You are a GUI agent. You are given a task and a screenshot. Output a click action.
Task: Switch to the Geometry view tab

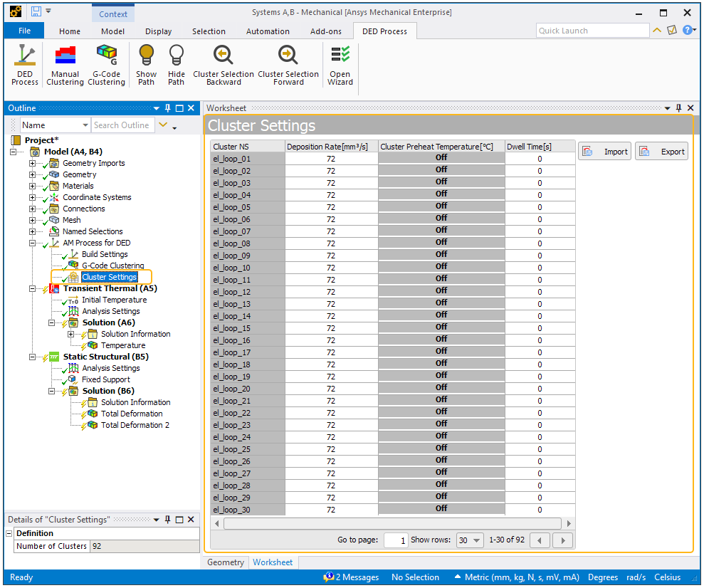point(226,562)
